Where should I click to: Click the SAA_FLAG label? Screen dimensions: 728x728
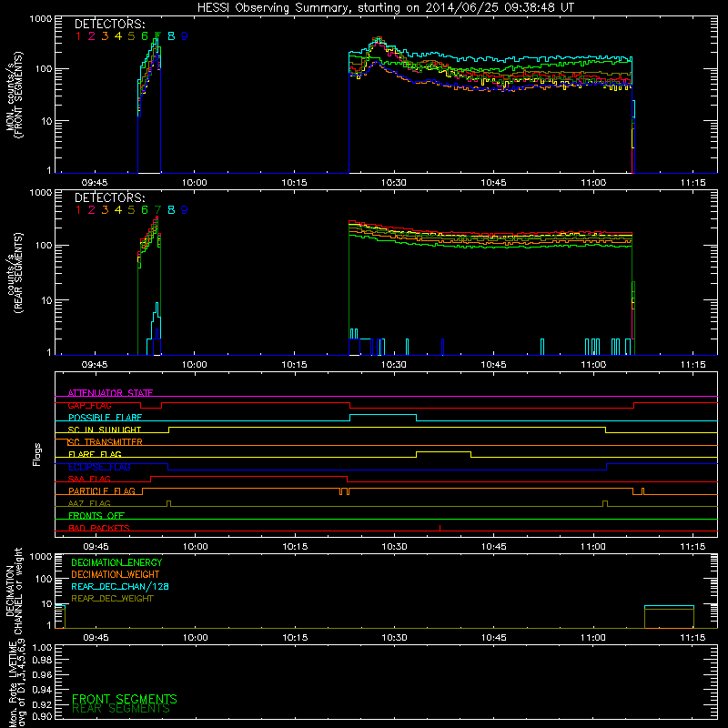[x=89, y=479]
